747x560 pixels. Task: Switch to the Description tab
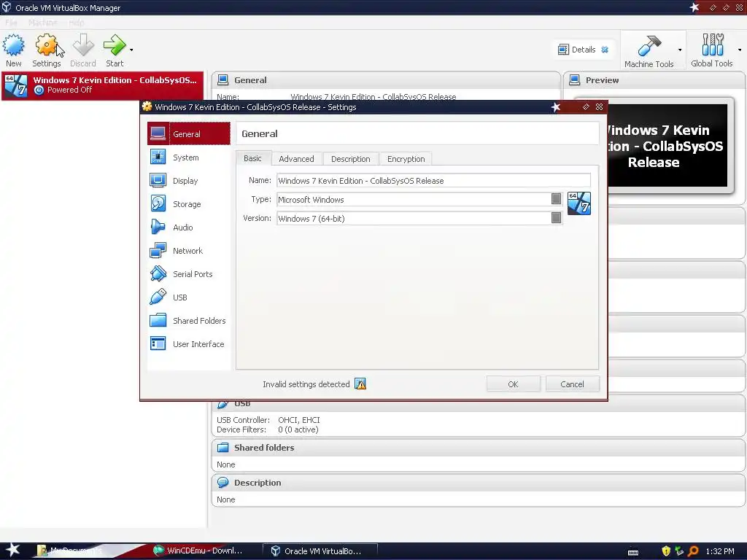tap(351, 158)
